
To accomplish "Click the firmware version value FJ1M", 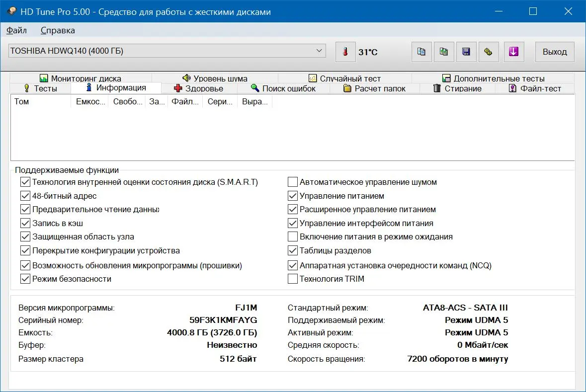I will pos(246,308).
